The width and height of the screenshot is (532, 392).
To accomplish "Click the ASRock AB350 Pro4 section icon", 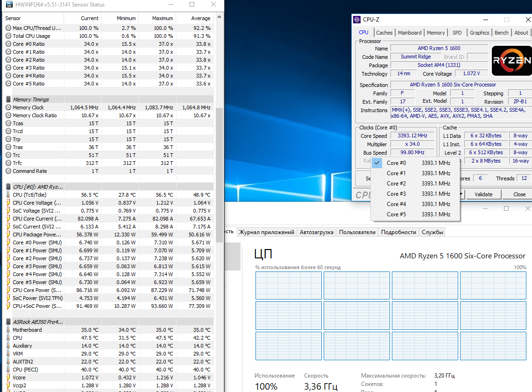I will tap(8, 322).
